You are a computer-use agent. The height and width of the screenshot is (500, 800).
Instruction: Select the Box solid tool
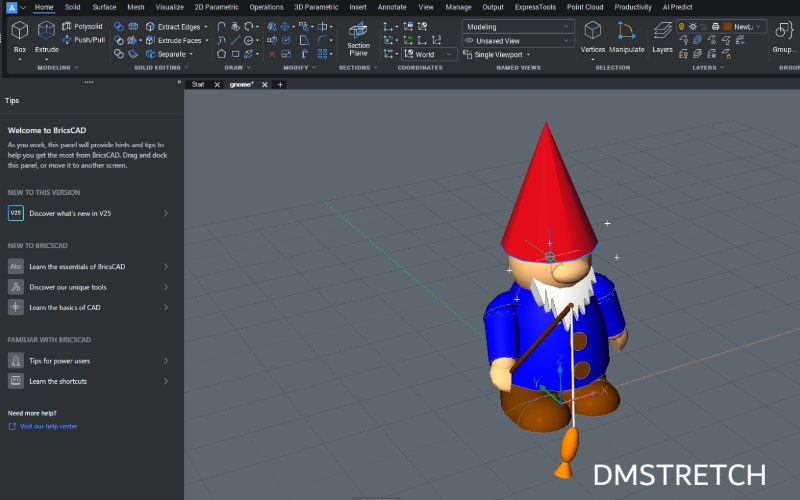19,33
